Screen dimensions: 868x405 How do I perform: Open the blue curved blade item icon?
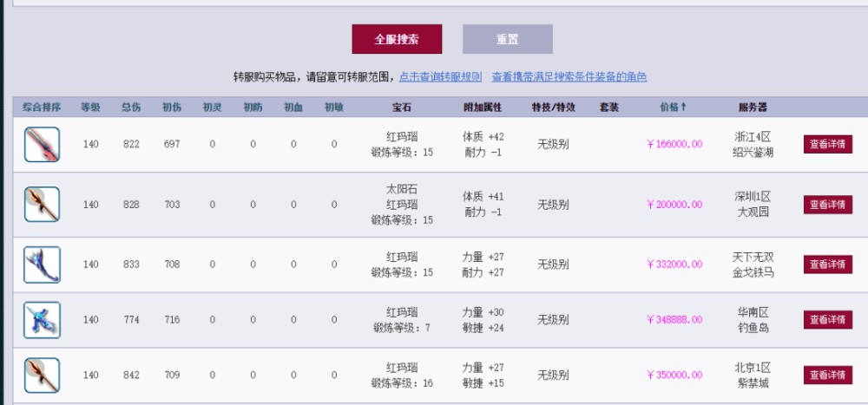(42, 265)
